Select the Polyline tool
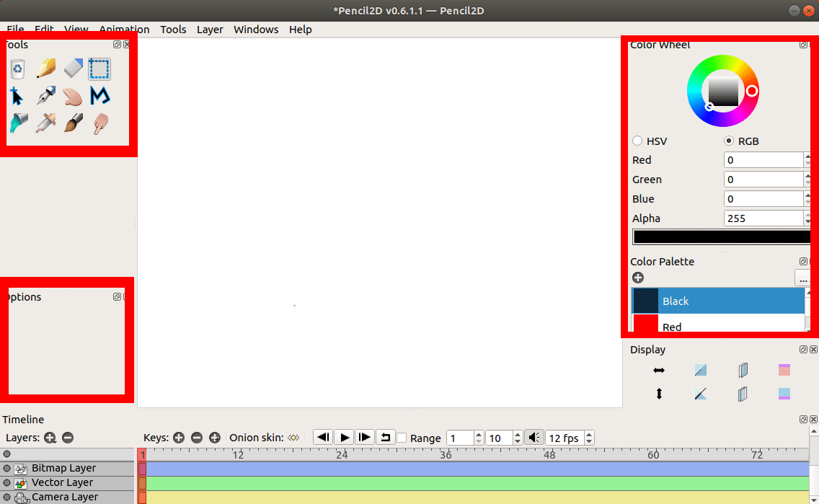The image size is (819, 504). (x=99, y=96)
